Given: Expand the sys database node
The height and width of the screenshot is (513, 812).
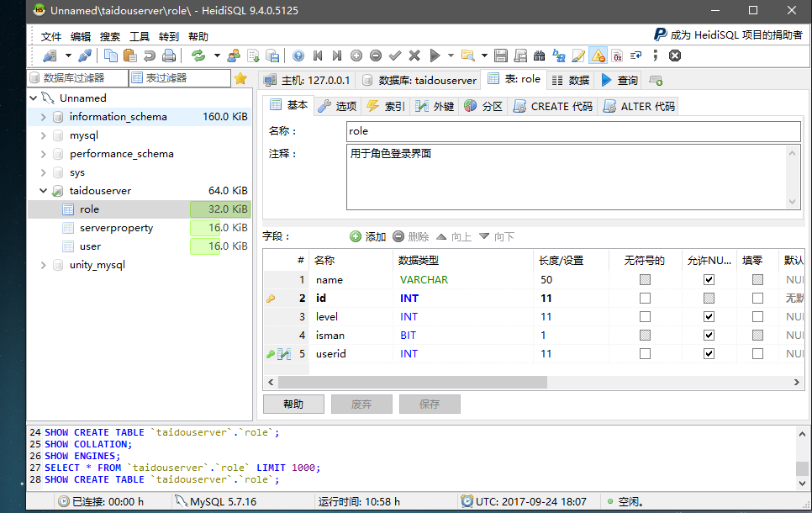Looking at the screenshot, I should [x=44, y=172].
